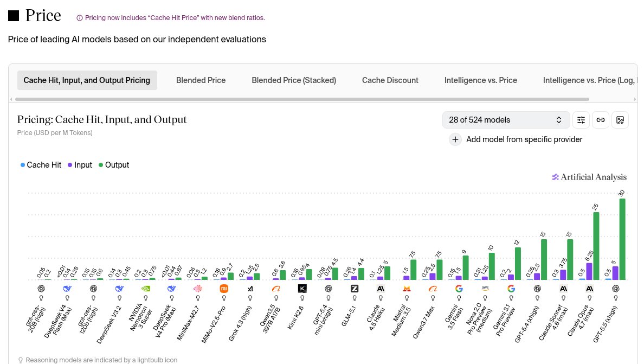
Task: Click the tab scrollbar right arrow
Action: [635, 99]
